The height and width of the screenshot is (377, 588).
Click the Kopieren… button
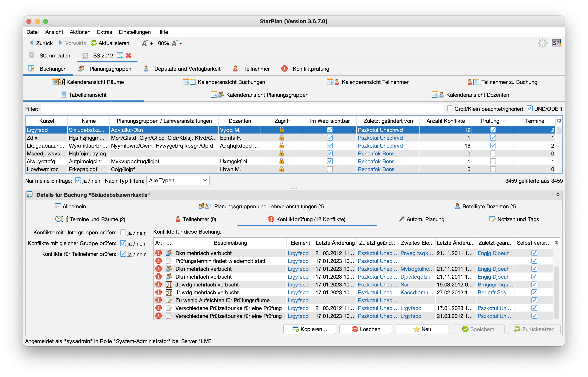[309, 329]
